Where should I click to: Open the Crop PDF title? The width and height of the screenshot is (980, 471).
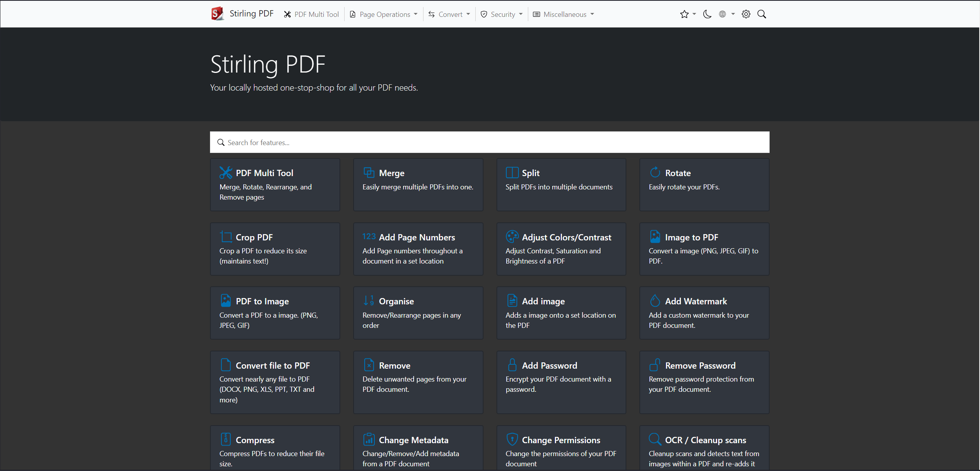pos(254,237)
